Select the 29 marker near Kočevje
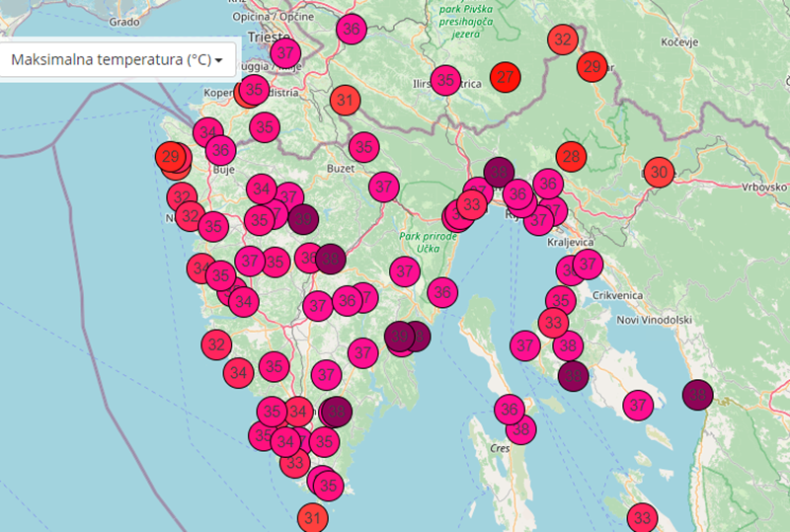The height and width of the screenshot is (532, 790). click(x=592, y=67)
